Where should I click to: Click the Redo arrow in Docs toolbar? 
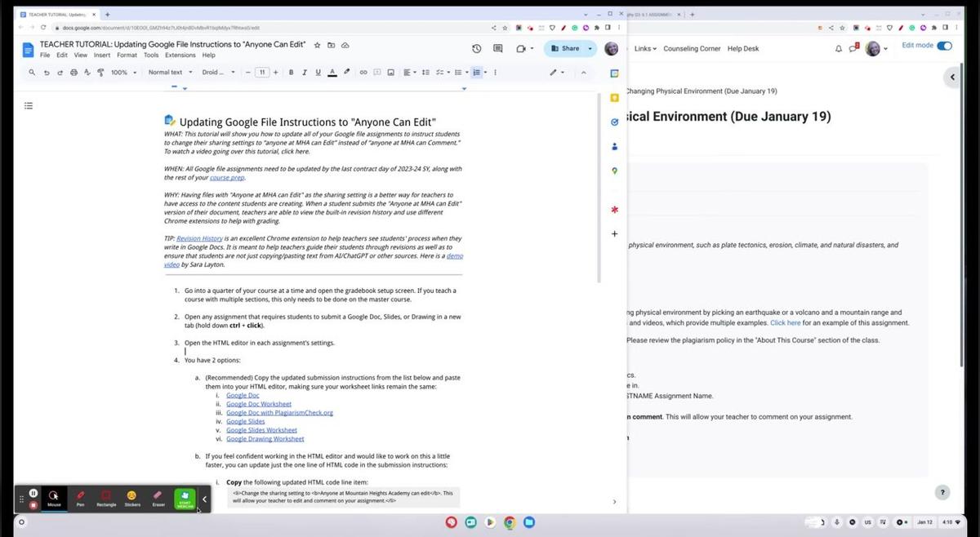[x=60, y=73]
